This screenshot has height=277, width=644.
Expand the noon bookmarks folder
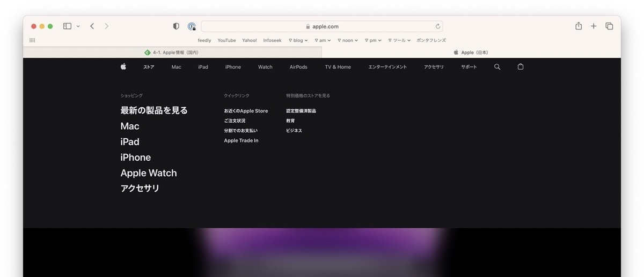pyautogui.click(x=348, y=40)
